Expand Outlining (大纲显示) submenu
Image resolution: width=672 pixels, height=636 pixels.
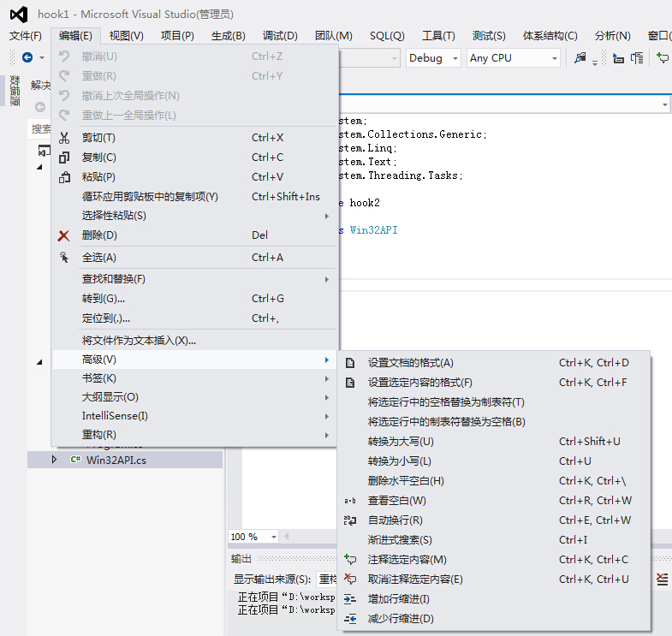[194, 397]
